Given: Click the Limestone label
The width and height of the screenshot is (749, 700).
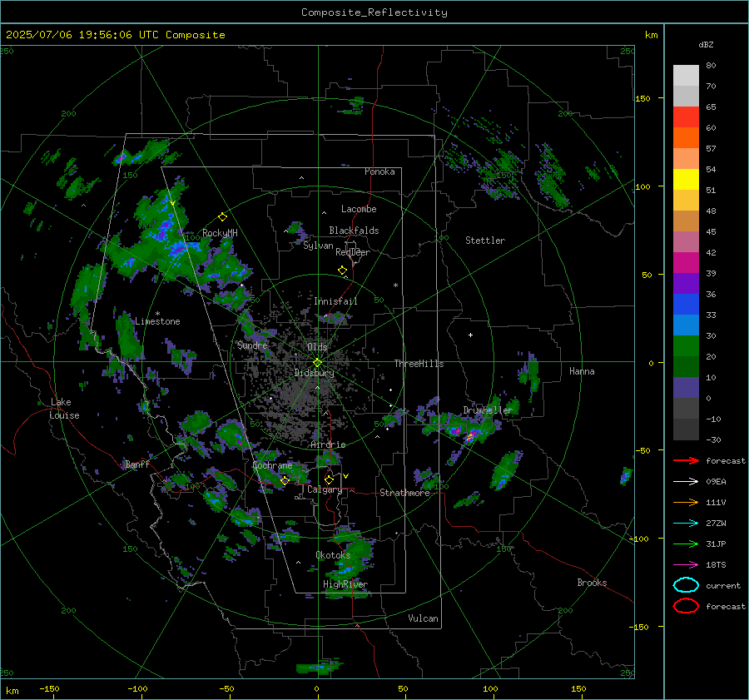Looking at the screenshot, I should [x=157, y=321].
